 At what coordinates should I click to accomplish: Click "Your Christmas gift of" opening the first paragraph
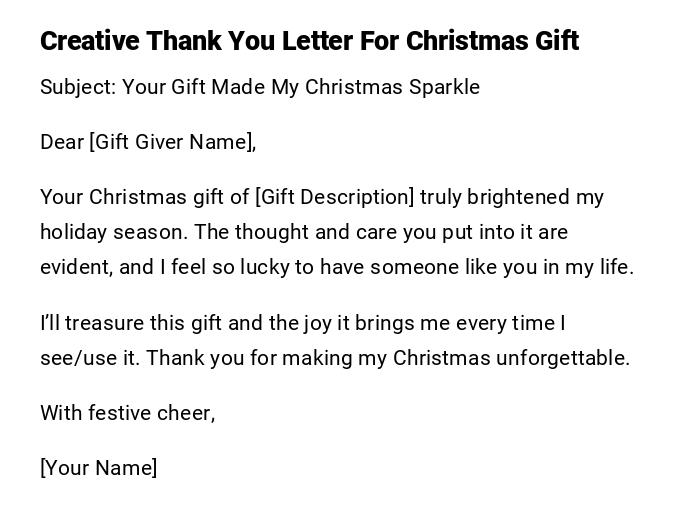[144, 197]
